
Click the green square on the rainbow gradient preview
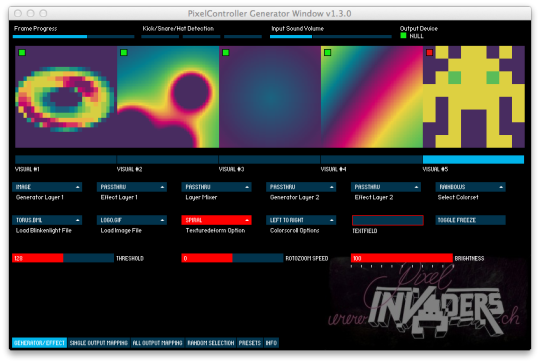coord(328,53)
